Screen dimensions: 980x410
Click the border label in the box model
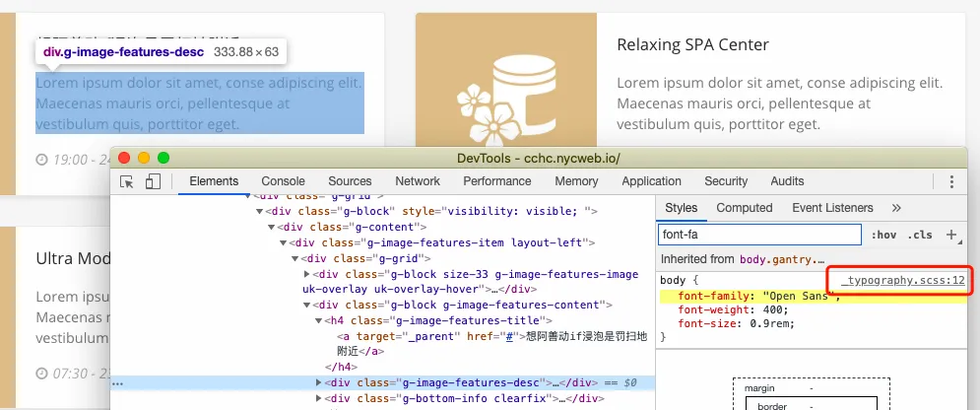[770, 406]
